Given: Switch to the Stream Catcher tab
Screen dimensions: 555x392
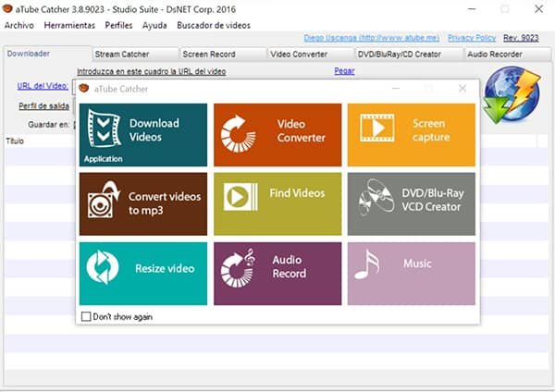Looking at the screenshot, I should click(136, 55).
